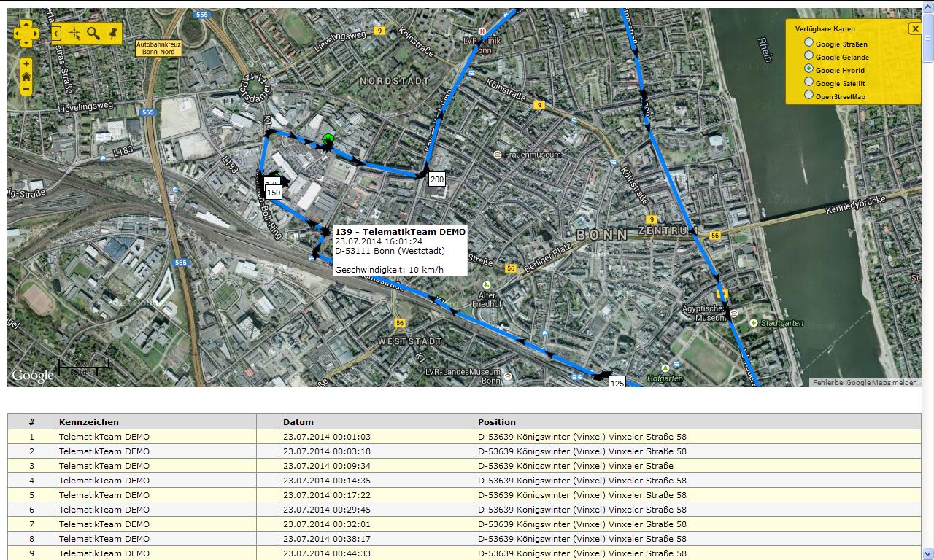Zoom in with the plus button
The image size is (934, 560).
click(x=26, y=64)
